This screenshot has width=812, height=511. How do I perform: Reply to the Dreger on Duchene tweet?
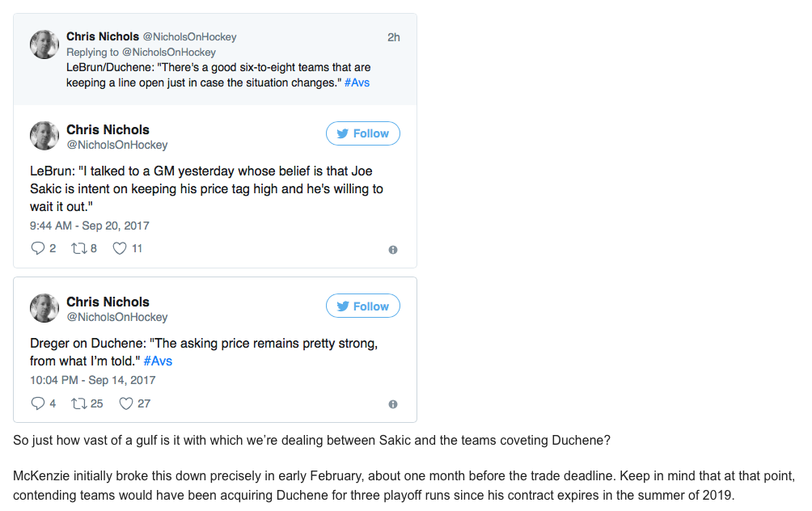point(38,403)
